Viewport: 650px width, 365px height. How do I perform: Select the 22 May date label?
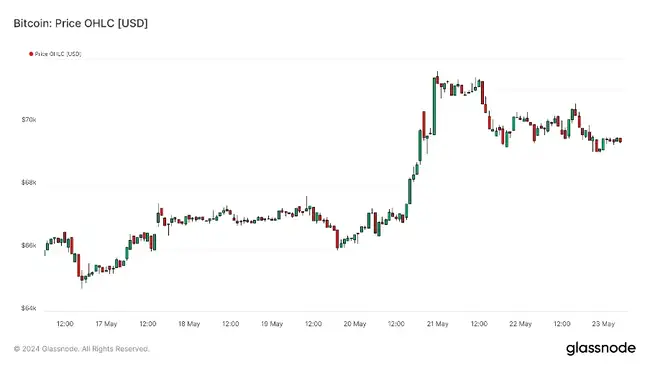coord(520,324)
